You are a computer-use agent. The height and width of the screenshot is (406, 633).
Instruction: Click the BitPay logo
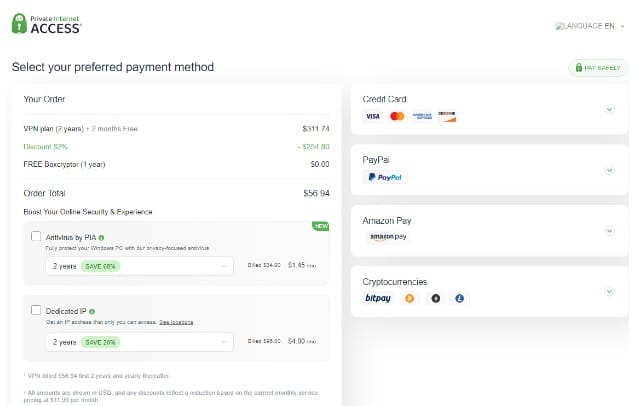click(x=378, y=298)
